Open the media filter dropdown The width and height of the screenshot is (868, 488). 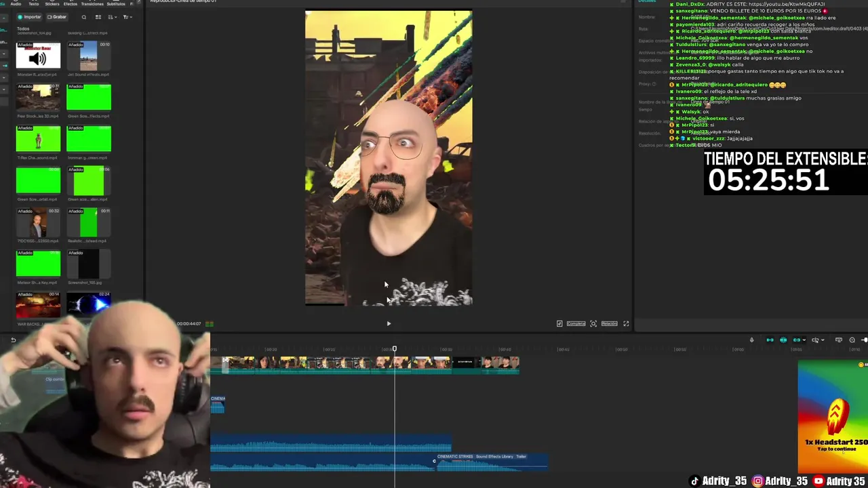tap(126, 17)
